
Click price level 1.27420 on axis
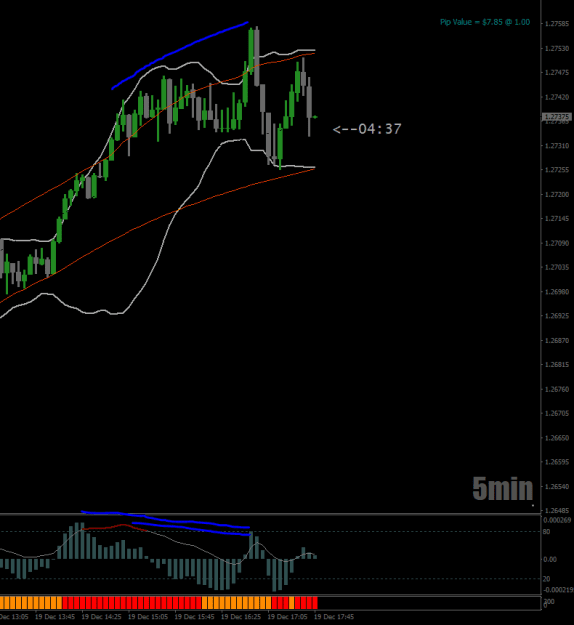click(557, 97)
